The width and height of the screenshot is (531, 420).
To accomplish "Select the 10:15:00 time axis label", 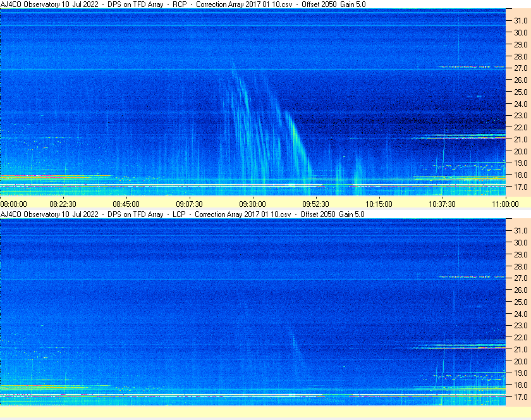I will [379, 204].
